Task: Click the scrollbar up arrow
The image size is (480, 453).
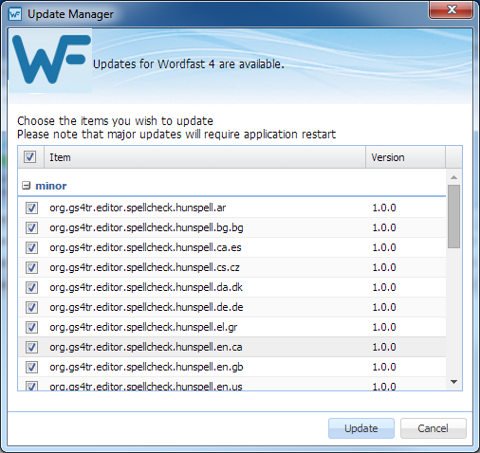Action: 454,178
